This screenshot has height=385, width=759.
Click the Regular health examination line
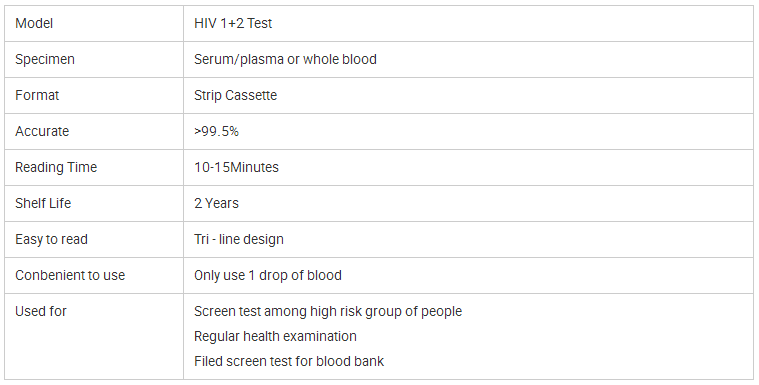point(275,336)
